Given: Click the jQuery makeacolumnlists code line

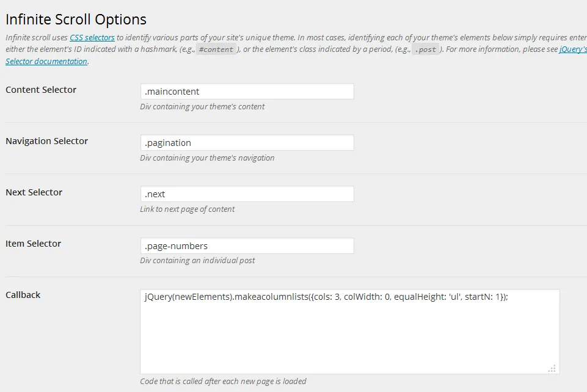Looking at the screenshot, I should click(x=326, y=297).
